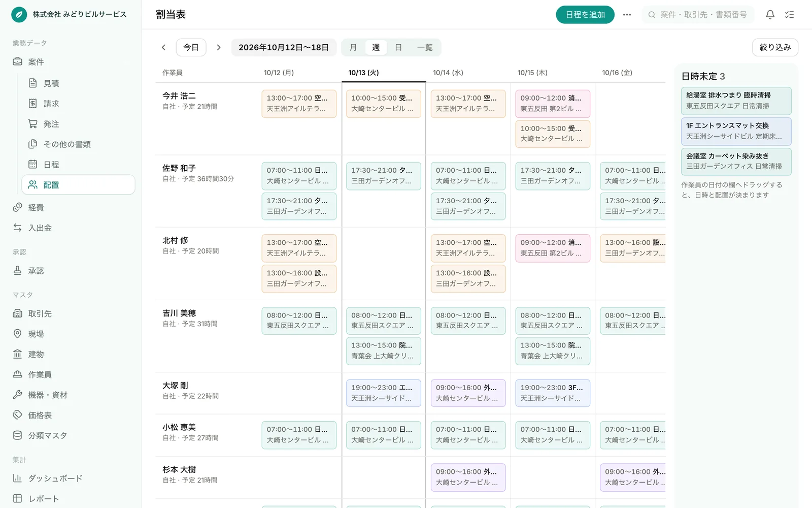
Task: Open the 入出金 transfer arrows icon
Action: point(17,228)
